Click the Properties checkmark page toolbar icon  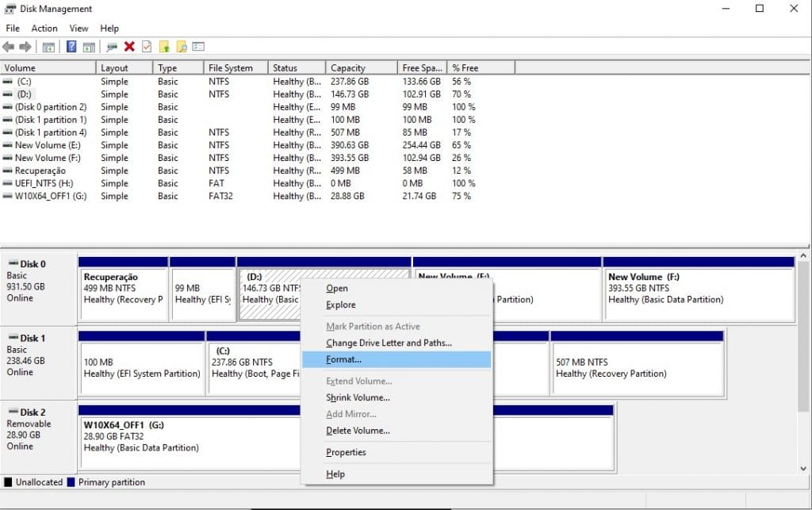[147, 47]
